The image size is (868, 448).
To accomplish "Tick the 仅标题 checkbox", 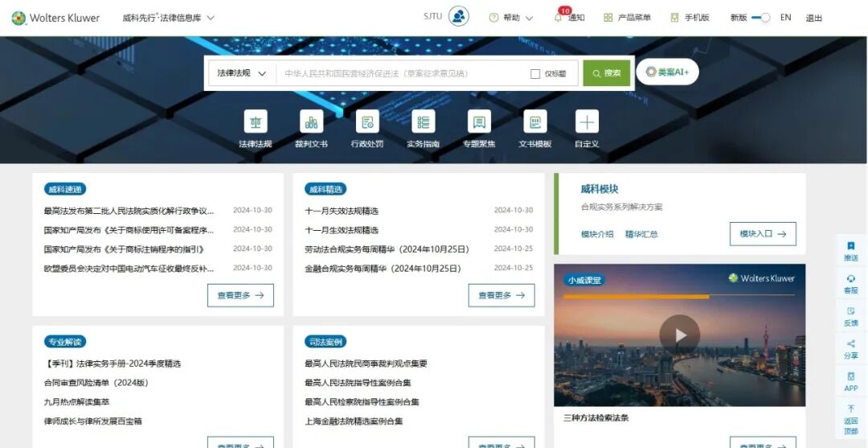I will pyautogui.click(x=535, y=74).
